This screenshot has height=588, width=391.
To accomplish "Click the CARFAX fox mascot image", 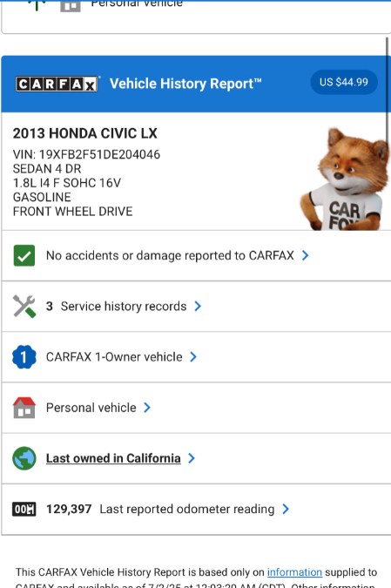I will 345,179.
